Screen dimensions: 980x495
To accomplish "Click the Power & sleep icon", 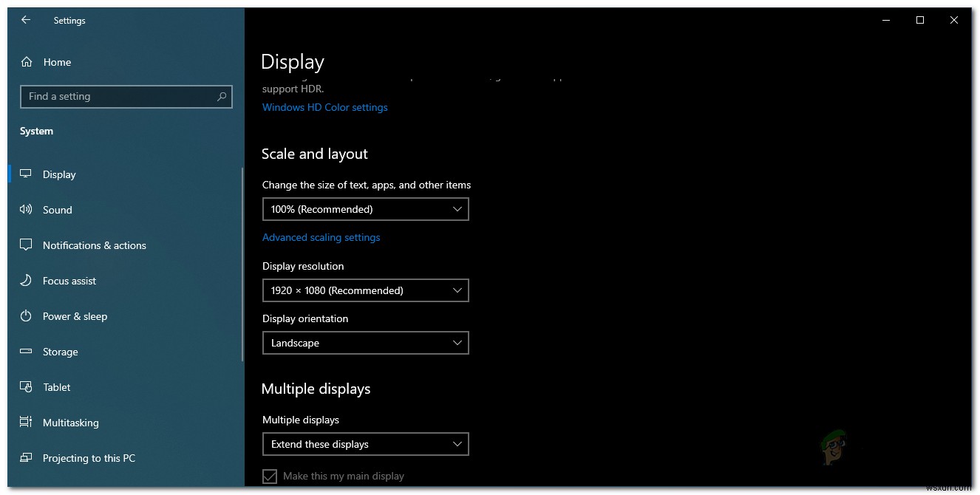I will coord(26,316).
